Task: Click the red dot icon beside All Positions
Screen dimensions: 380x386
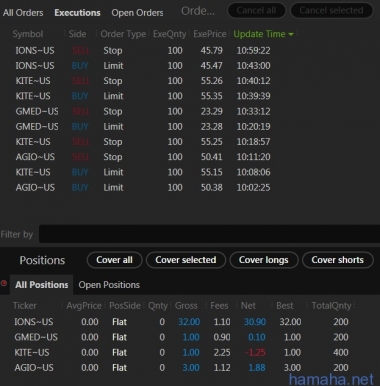Action: point(4,283)
